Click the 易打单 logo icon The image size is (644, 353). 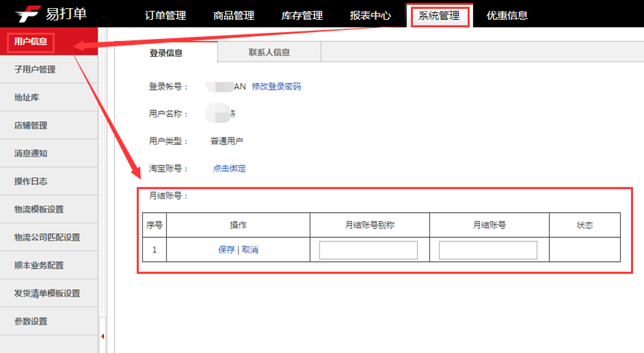click(28, 14)
